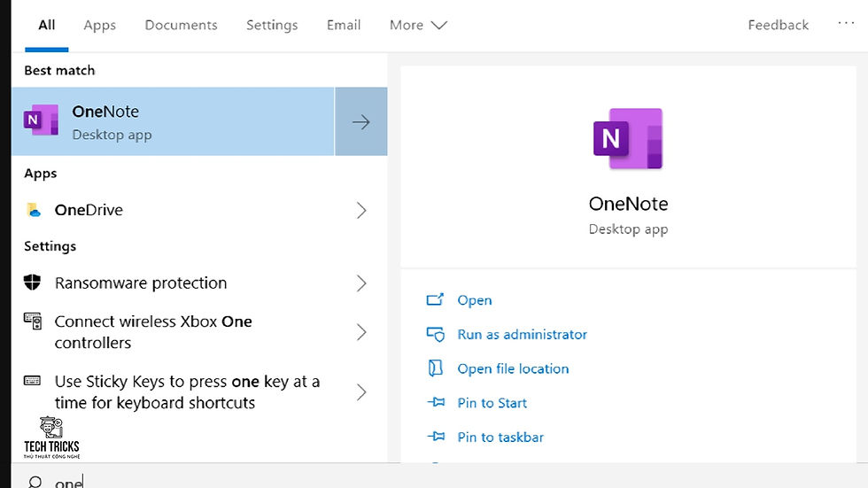This screenshot has width=868, height=488.
Task: Click the large OneNote logo in preview pane
Action: pyautogui.click(x=628, y=138)
